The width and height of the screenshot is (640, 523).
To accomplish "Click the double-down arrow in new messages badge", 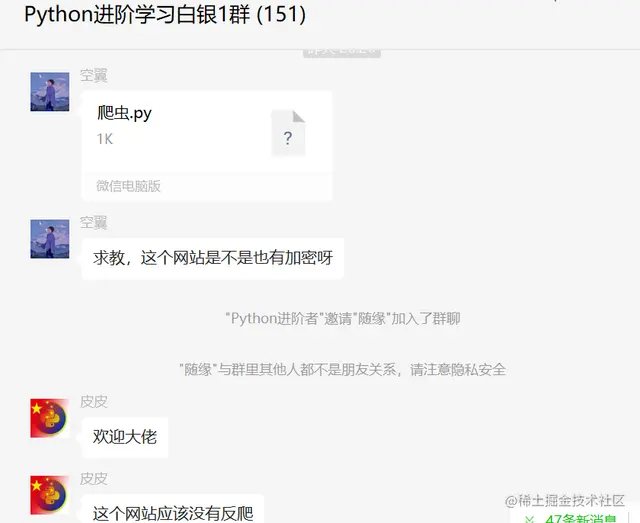I will click(529, 519).
